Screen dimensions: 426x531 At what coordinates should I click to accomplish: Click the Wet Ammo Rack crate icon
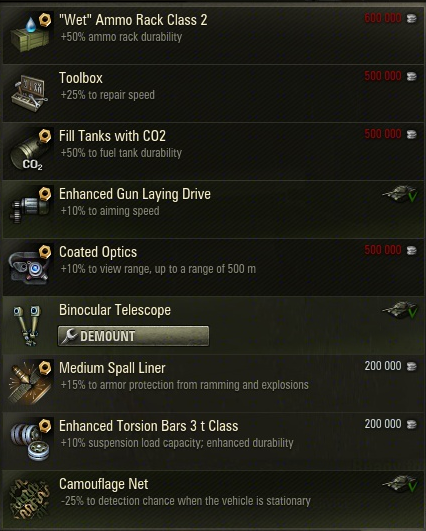[30, 34]
